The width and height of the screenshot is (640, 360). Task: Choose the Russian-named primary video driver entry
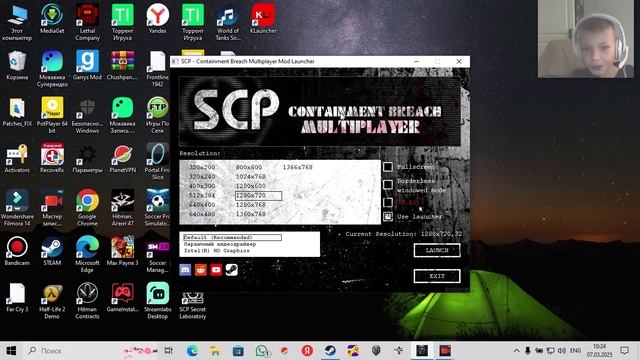tap(220, 244)
